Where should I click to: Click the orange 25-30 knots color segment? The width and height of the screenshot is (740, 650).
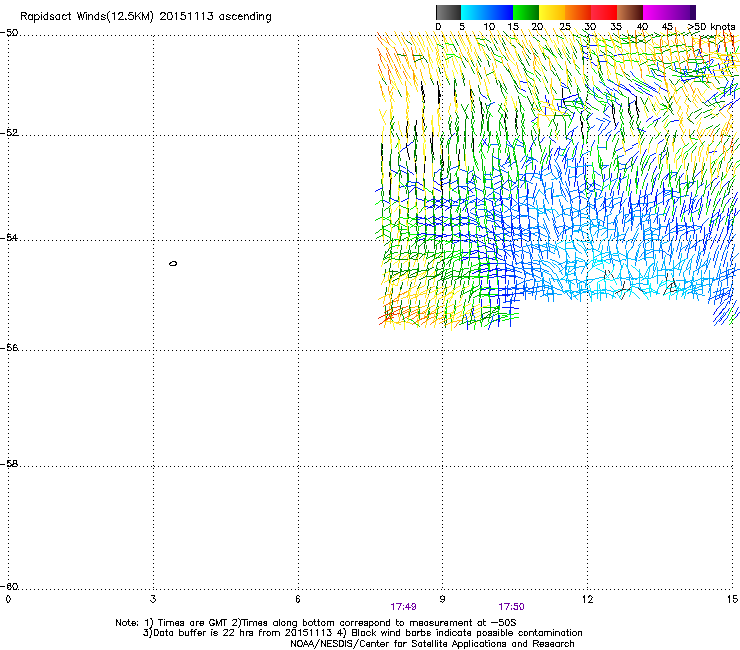(x=578, y=12)
